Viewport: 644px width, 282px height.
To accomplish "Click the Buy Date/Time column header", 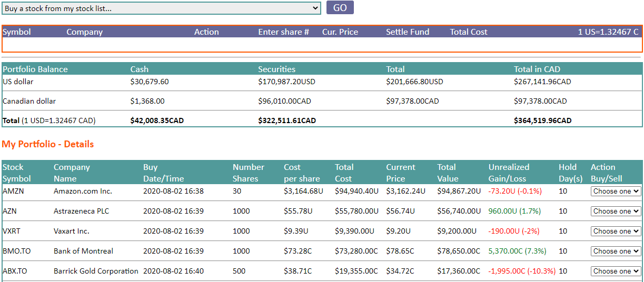I will point(163,173).
